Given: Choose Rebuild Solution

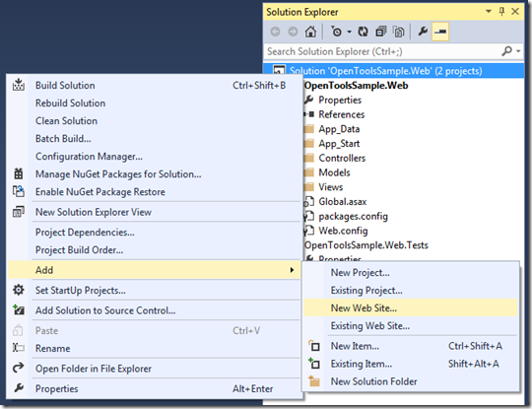Looking at the screenshot, I should tap(154, 103).
